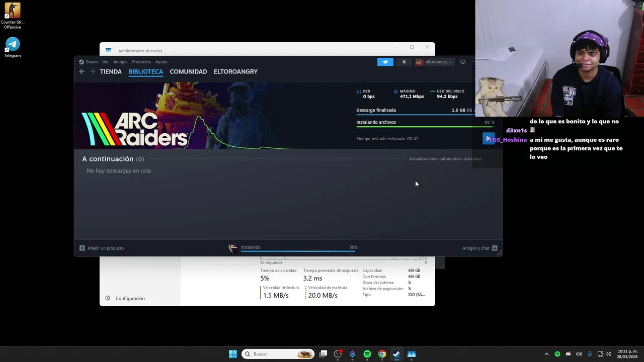This screenshot has width=644, height=362.
Task: Open the Telegram desktop shortcut
Action: tap(12, 47)
